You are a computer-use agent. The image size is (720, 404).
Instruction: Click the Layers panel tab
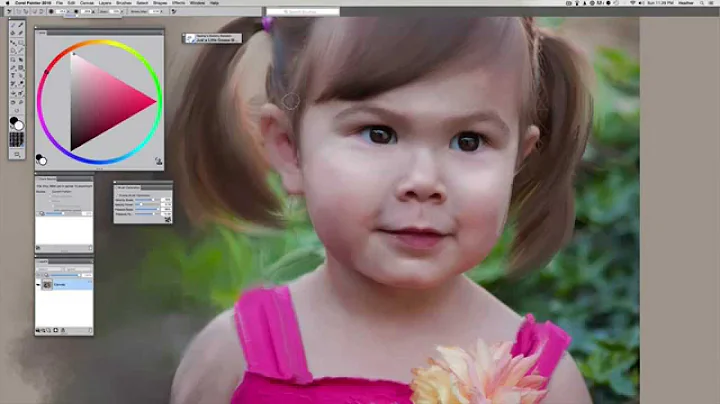42,261
